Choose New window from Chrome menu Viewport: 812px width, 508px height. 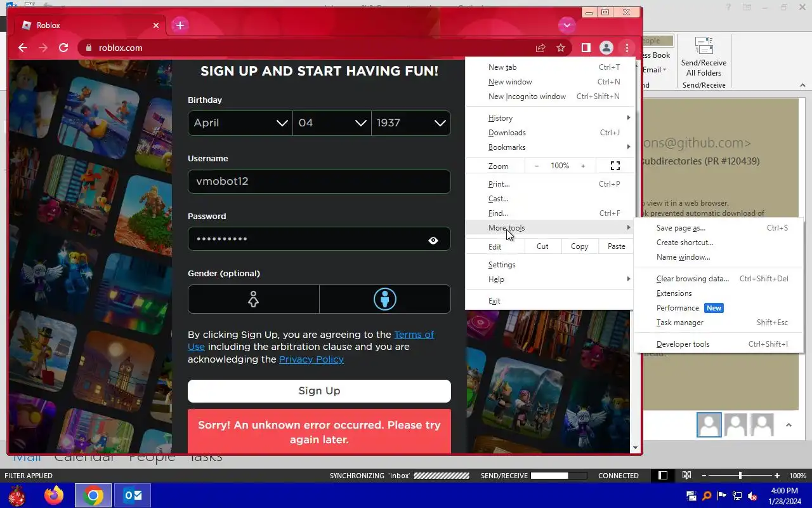coord(549,82)
